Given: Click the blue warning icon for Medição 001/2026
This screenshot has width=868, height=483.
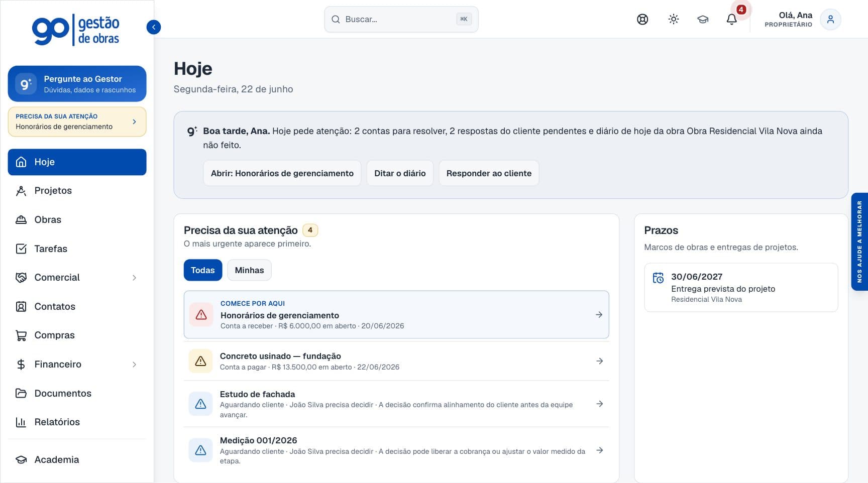Looking at the screenshot, I should (200, 450).
